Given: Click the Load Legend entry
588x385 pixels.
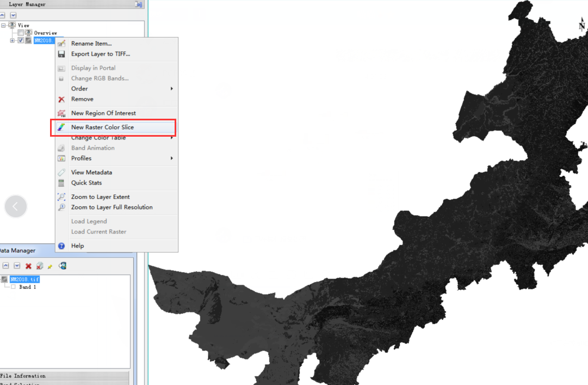Looking at the screenshot, I should click(89, 222).
